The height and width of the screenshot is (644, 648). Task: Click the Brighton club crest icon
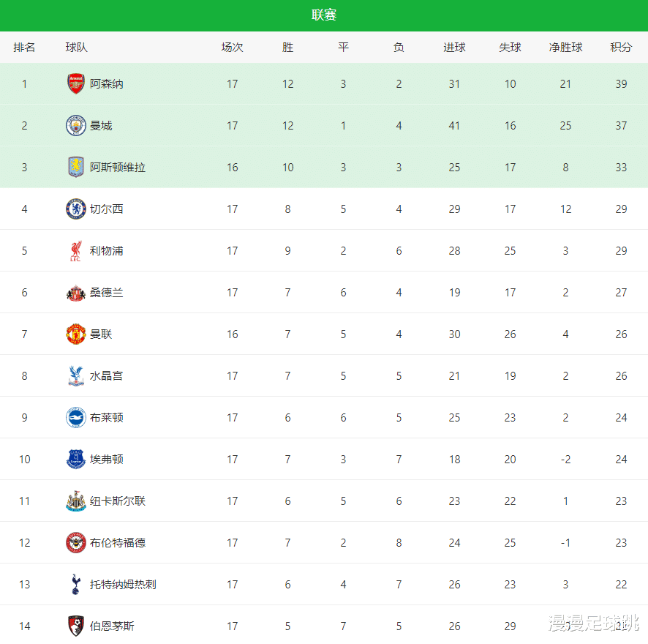pyautogui.click(x=75, y=418)
